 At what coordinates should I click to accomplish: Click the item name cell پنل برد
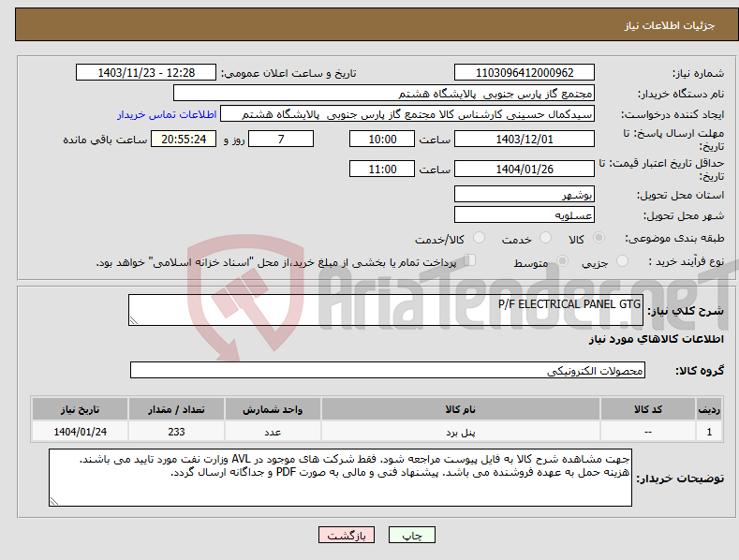pyautogui.click(x=461, y=432)
